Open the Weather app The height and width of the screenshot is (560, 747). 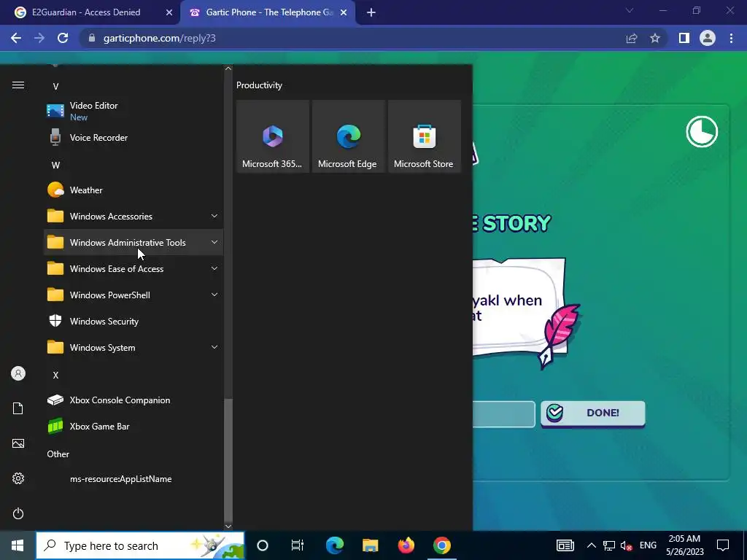coord(133,190)
